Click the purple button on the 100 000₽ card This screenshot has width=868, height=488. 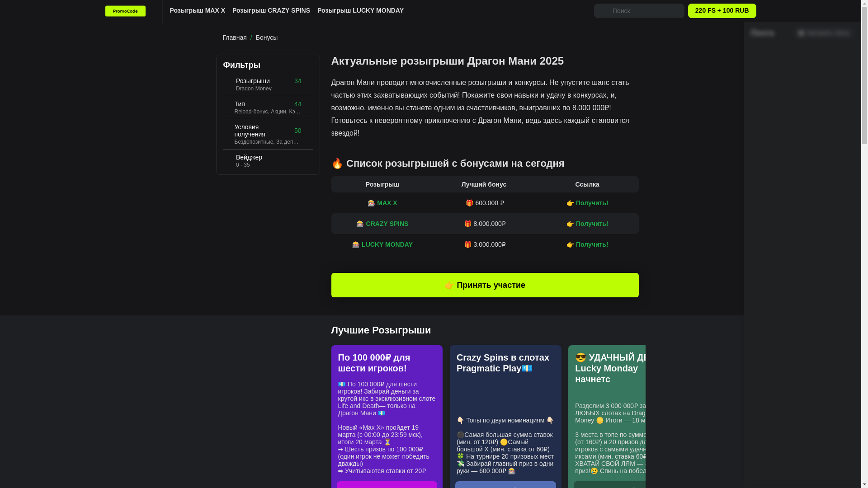(x=387, y=484)
